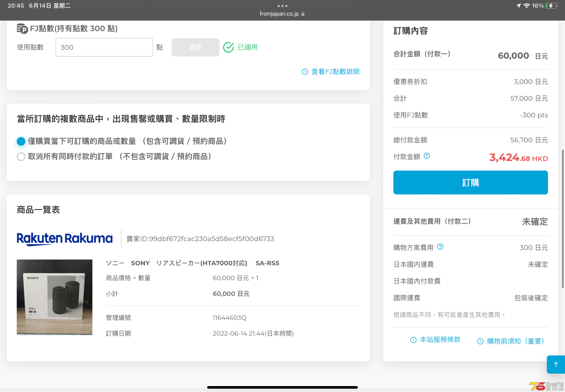Click the 3,000 日元 coupon discount value
Image resolution: width=565 pixels, height=392 pixels.
(531, 82)
